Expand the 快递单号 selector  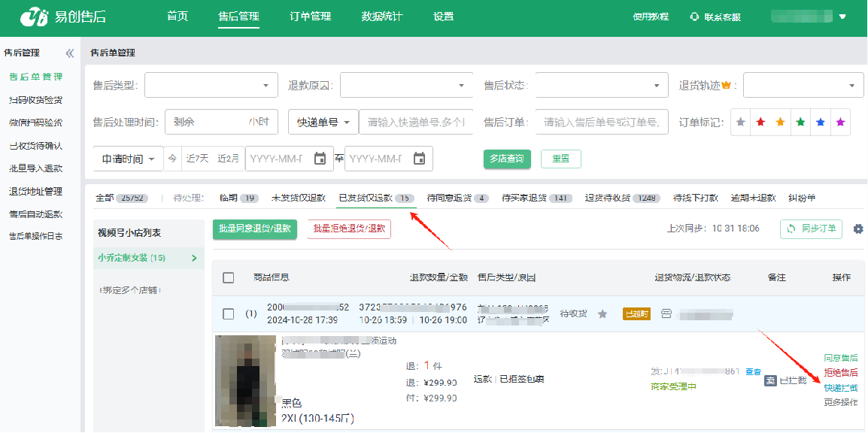[x=323, y=122]
